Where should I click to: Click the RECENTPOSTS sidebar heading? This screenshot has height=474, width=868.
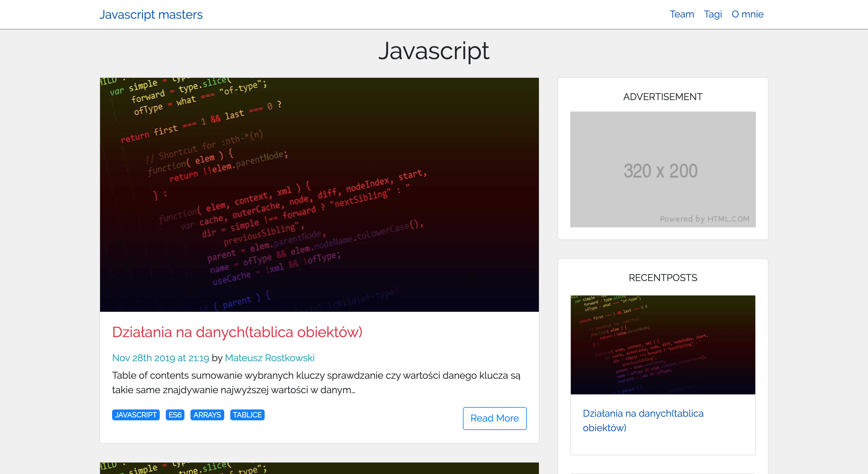pos(662,277)
